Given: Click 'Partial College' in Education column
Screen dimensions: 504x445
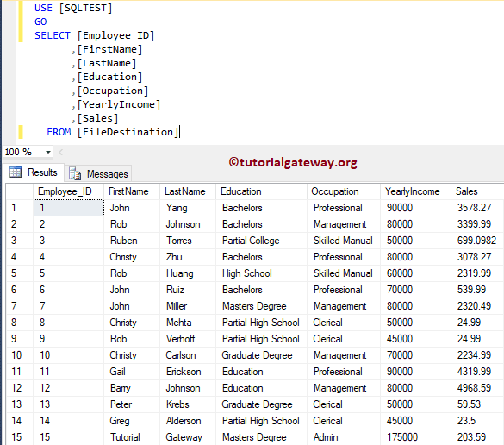Looking at the screenshot, I should [x=261, y=241].
